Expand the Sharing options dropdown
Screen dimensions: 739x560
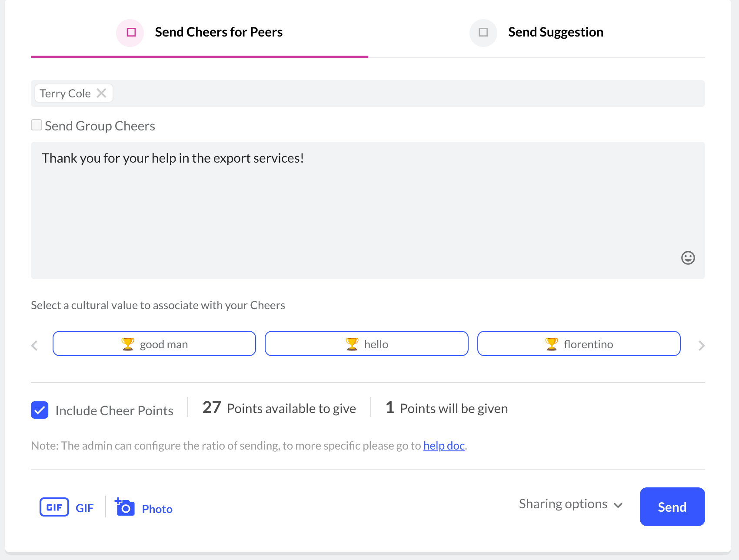tap(571, 504)
